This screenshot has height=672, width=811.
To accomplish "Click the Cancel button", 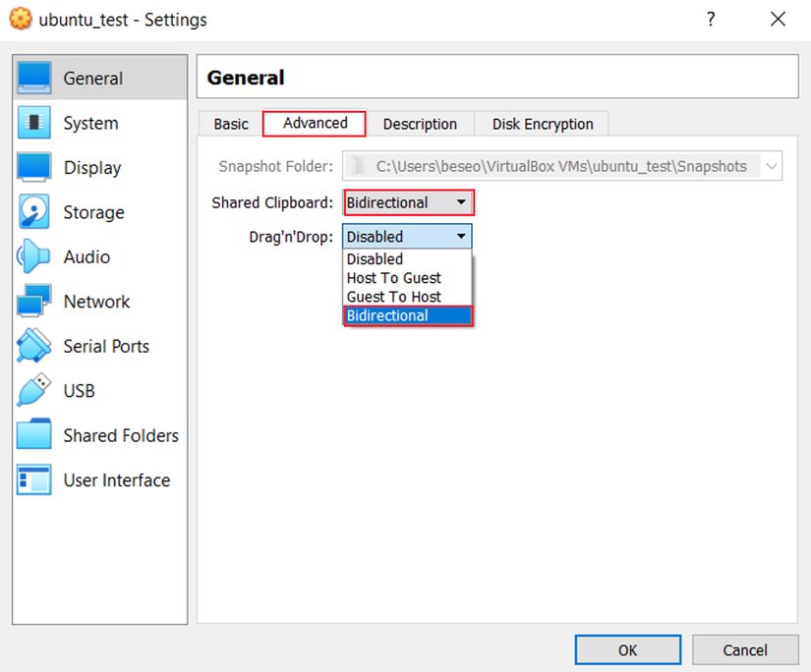I will 744,649.
